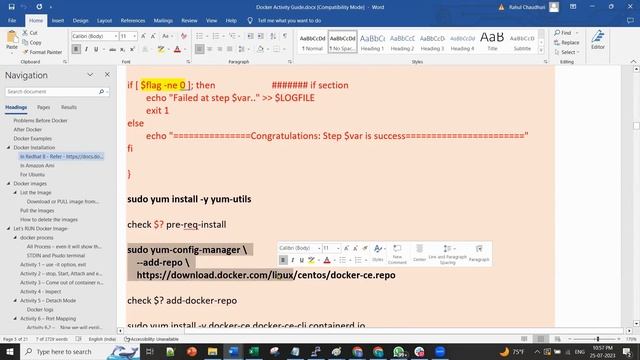The width and height of the screenshot is (640, 360).
Task: Toggle Underline in the ribbon Font group
Action: click(96, 49)
